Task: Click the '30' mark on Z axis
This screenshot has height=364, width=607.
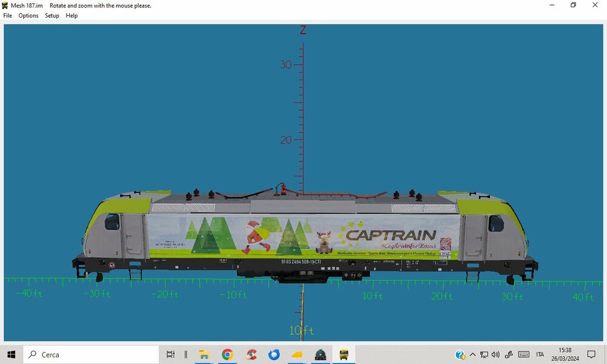Action: (x=286, y=64)
